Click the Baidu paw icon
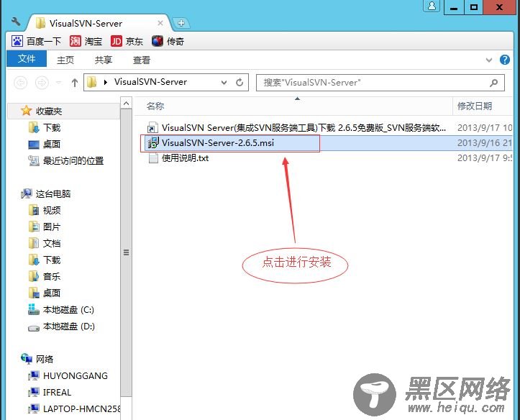The image size is (520, 420). pyautogui.click(x=17, y=42)
